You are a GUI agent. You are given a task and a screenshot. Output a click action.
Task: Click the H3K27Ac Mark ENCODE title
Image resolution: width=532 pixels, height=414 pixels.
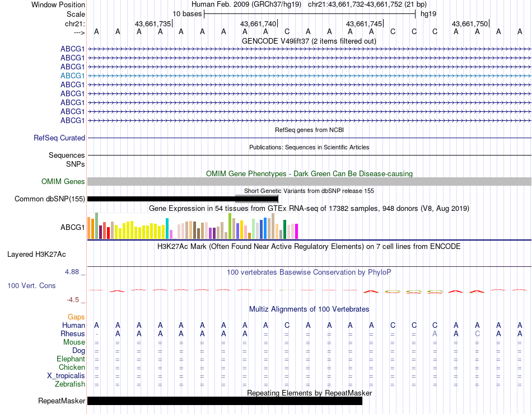(x=309, y=246)
